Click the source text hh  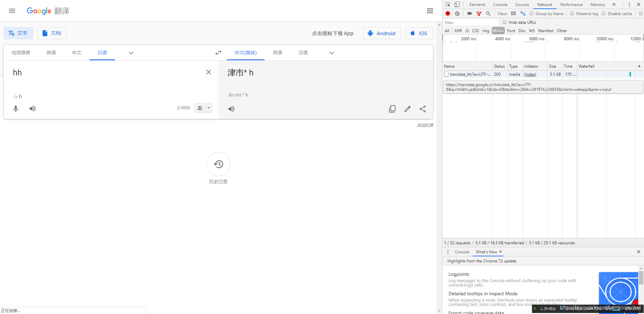coord(17,72)
